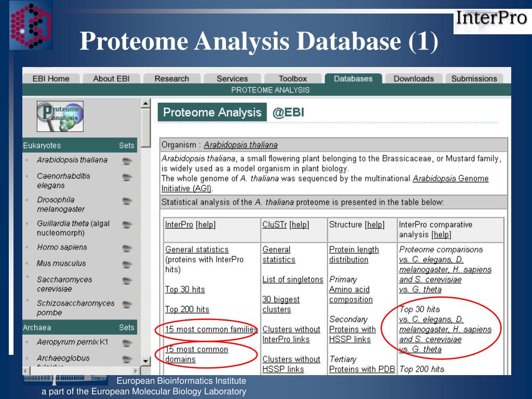Open the Organism Arabidopsis thaliana link

pos(241,145)
